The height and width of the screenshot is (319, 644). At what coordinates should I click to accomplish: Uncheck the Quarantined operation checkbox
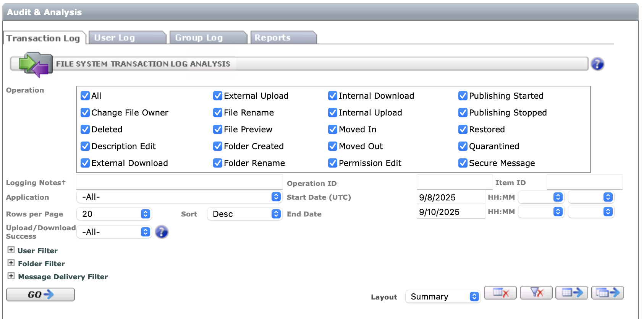click(463, 146)
